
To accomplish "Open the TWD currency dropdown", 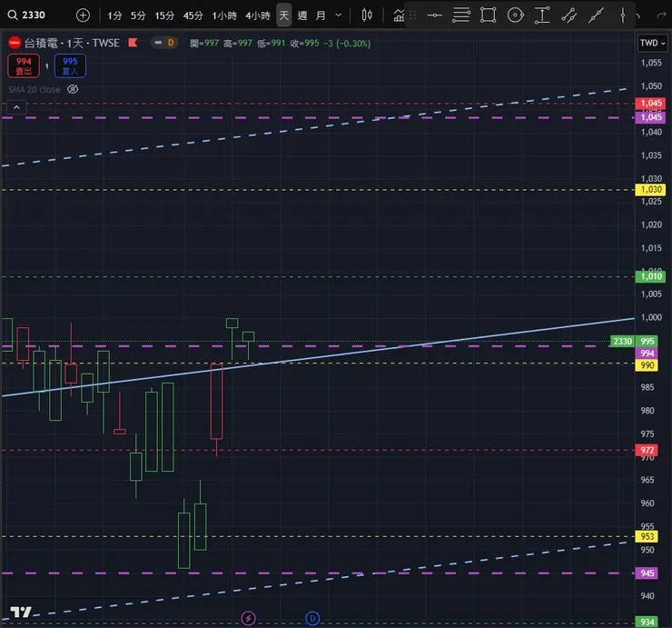I will coord(652,43).
